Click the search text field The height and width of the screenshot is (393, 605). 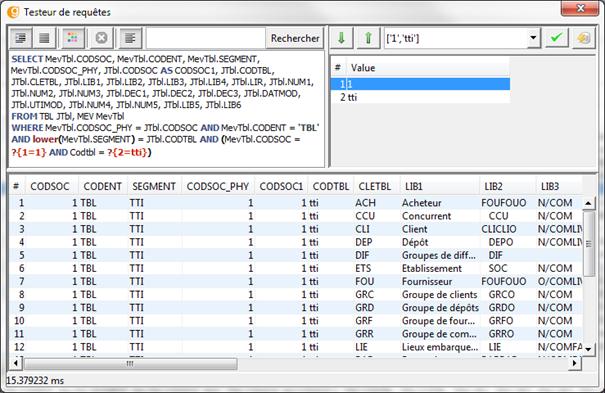[206, 38]
